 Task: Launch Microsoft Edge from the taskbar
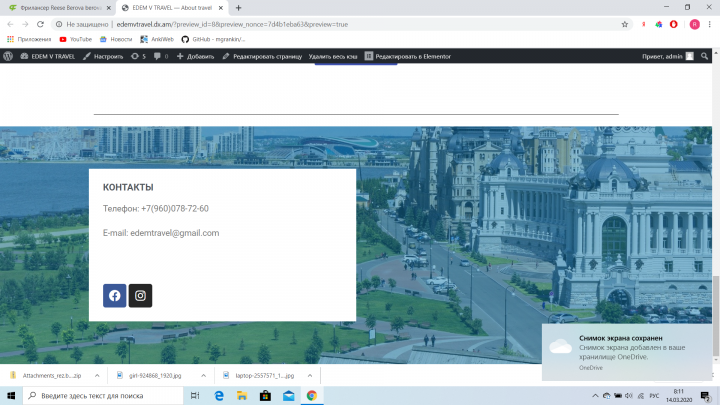(219, 395)
